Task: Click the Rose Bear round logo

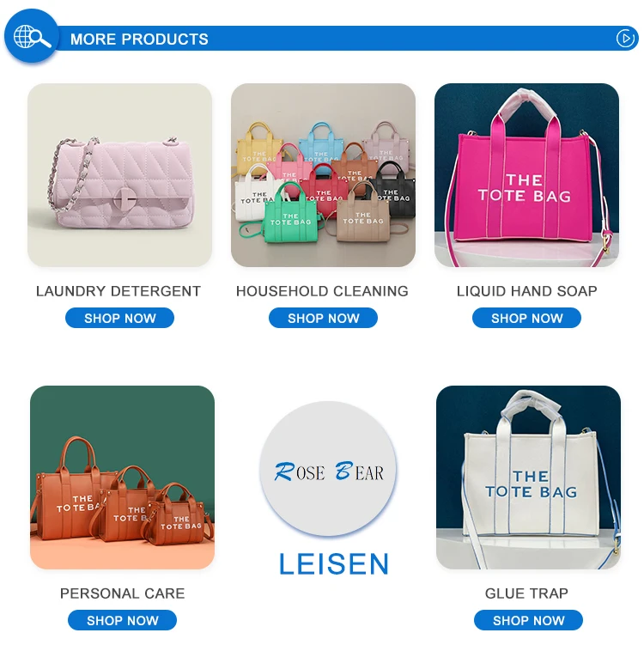Action: (x=328, y=469)
